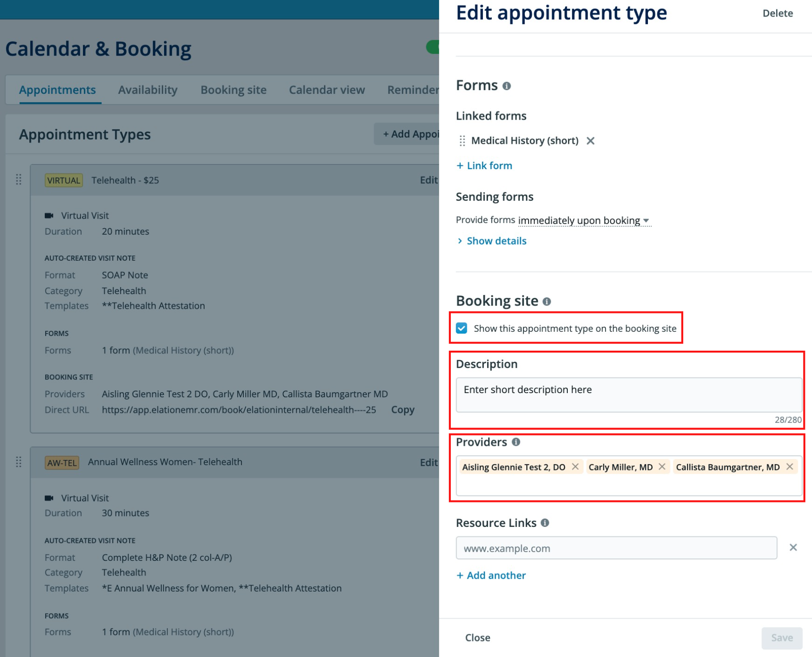Click the video camera icon near Virtual Visit
Screen dimensions: 812x657
pos(50,215)
